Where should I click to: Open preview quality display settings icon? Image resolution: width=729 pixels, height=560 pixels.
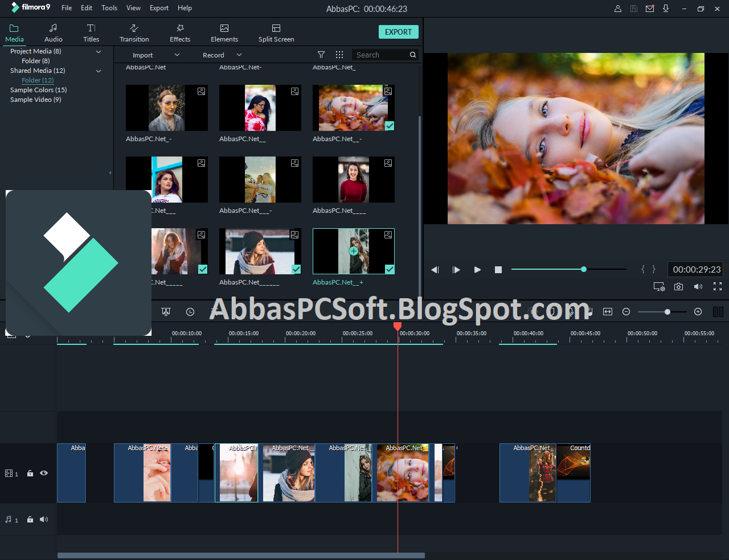pyautogui.click(x=659, y=286)
